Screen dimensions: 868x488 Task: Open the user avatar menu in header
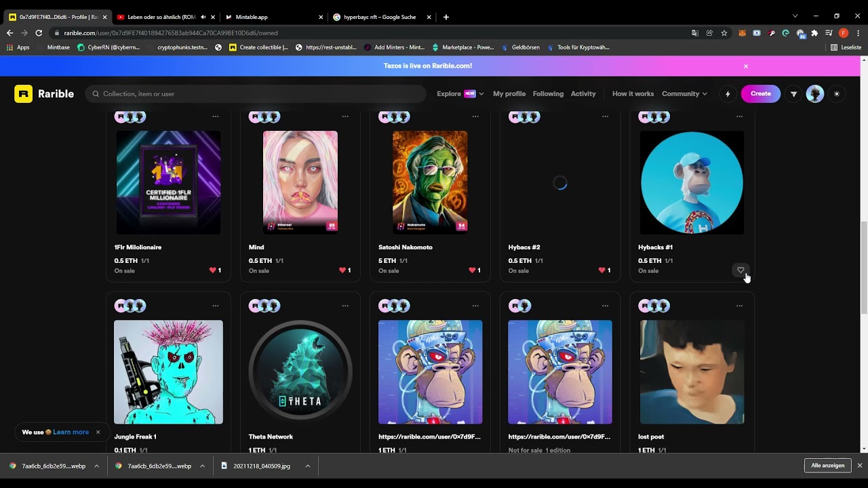814,94
